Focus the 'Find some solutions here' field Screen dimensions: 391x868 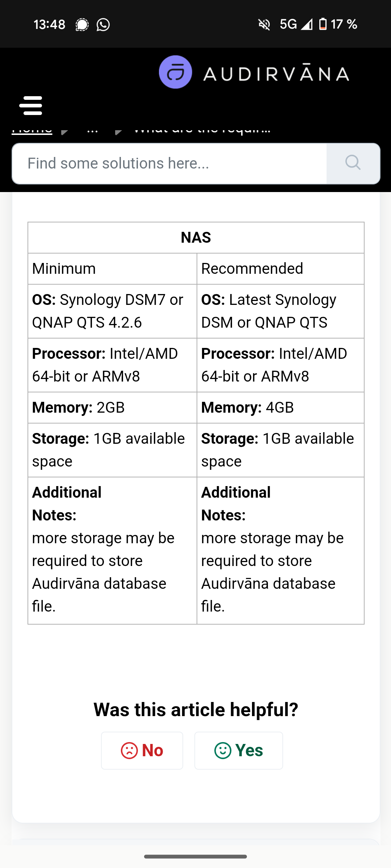tap(169, 163)
